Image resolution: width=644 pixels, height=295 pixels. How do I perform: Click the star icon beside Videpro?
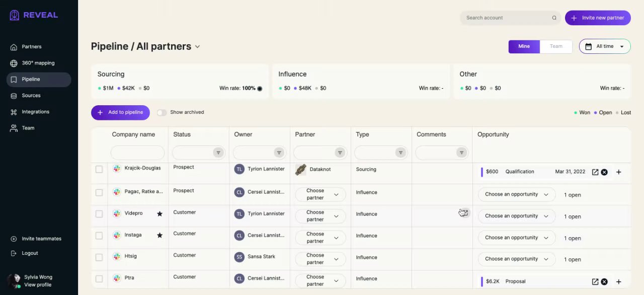pos(159,214)
